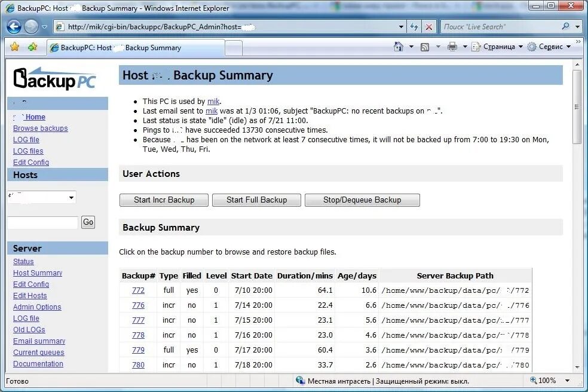The image size is (588, 392).
Task: Click the vertical scrollbar thumb
Action: click(x=577, y=107)
